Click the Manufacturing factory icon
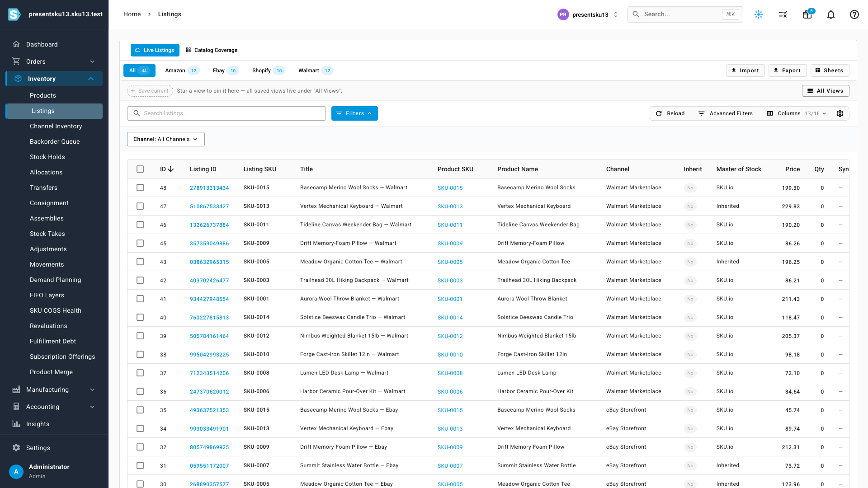Image resolution: width=868 pixels, height=488 pixels. tap(16, 389)
